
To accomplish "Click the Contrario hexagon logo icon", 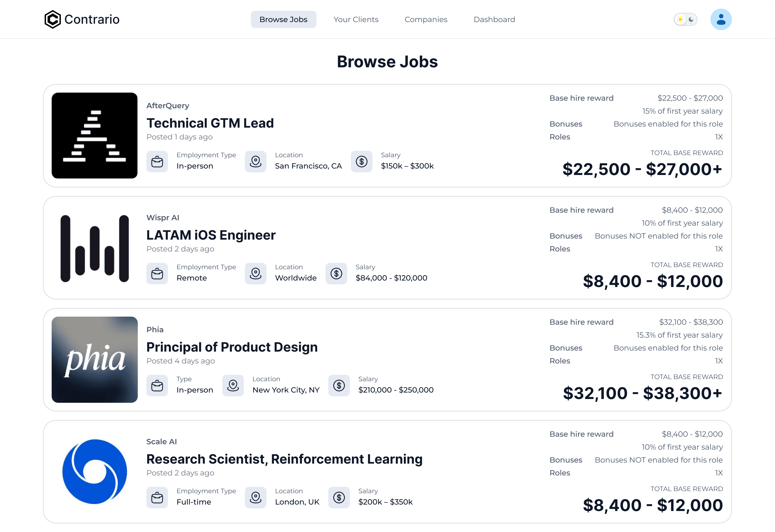I will (53, 19).
